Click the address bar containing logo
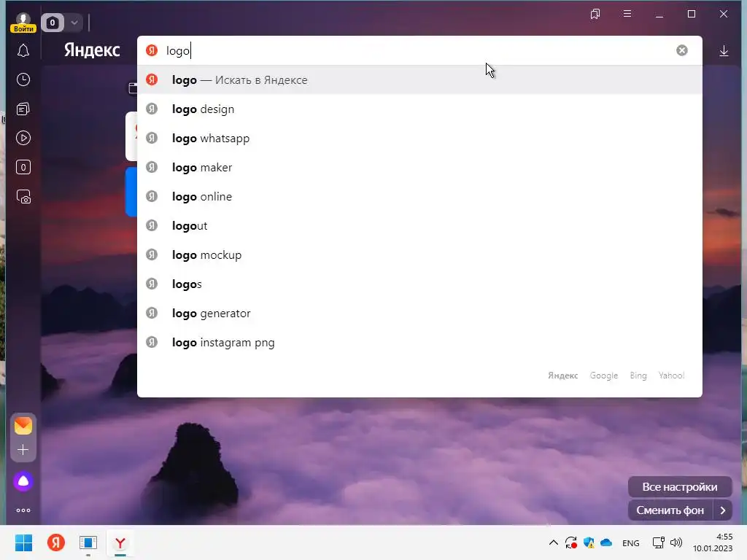 (x=419, y=50)
